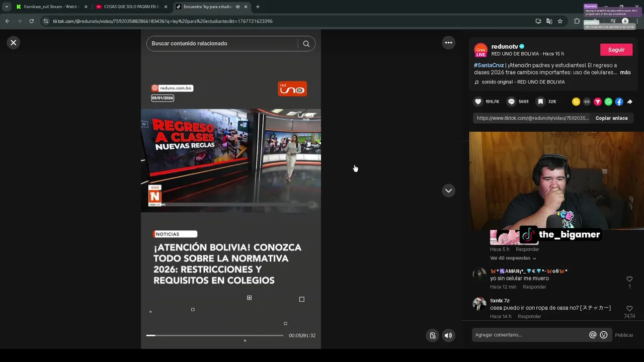The height and width of the screenshot is (362, 644).
Task: Click the picture-in-picture icon left of the speaker
Action: [x=432, y=335]
